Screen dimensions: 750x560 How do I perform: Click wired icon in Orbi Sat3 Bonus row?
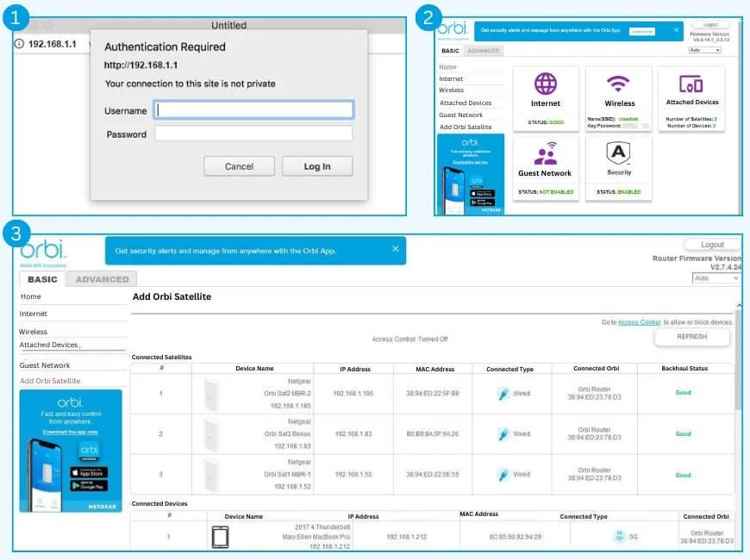(503, 434)
